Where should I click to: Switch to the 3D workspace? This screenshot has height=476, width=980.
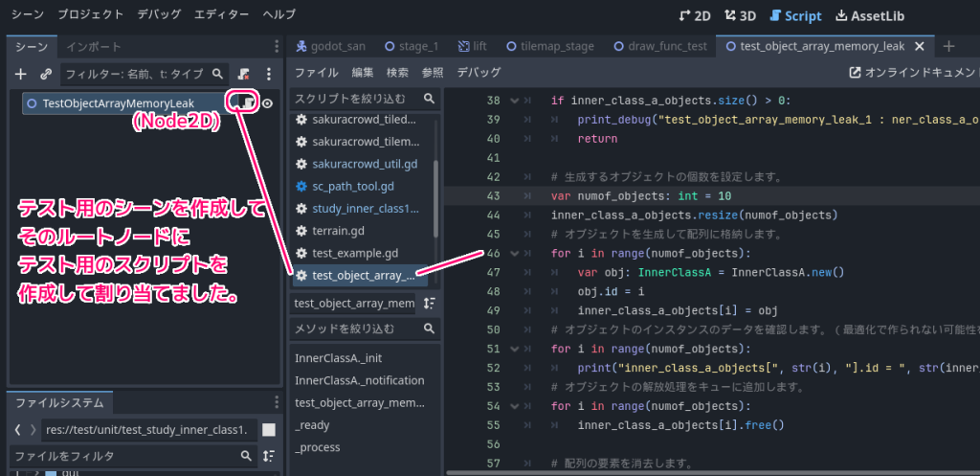[x=740, y=15]
